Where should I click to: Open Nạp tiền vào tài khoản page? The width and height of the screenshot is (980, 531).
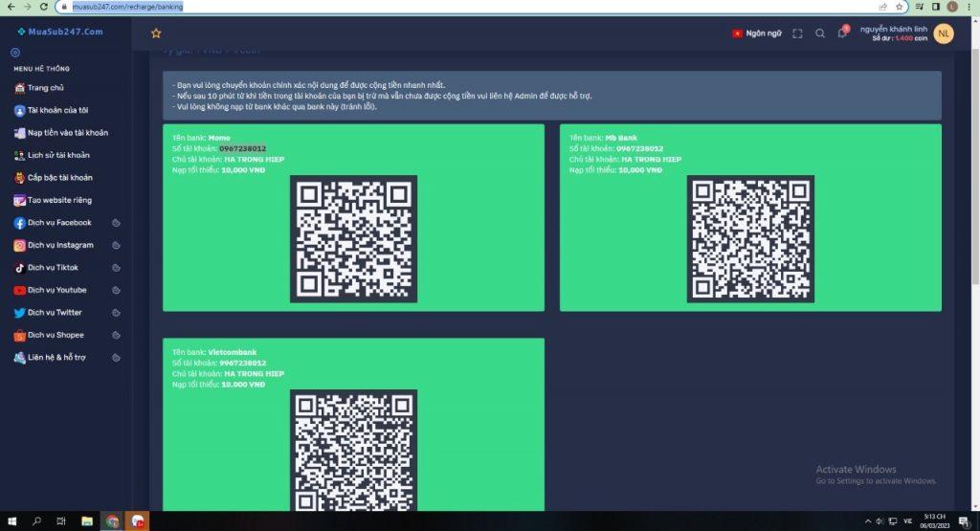(x=61, y=133)
